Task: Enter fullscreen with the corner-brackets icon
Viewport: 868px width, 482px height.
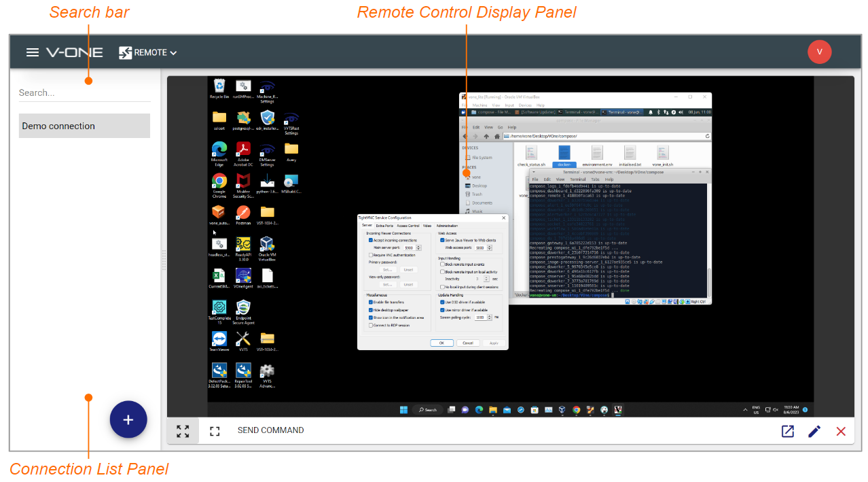Action: [215, 431]
